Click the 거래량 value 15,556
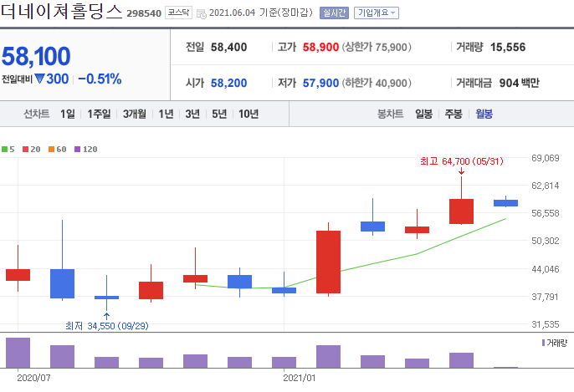The height and width of the screenshot is (392, 574). coord(508,47)
